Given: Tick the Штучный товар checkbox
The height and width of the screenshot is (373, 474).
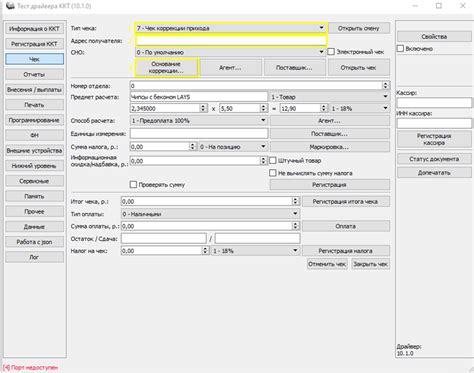Looking at the screenshot, I should coord(273,160).
